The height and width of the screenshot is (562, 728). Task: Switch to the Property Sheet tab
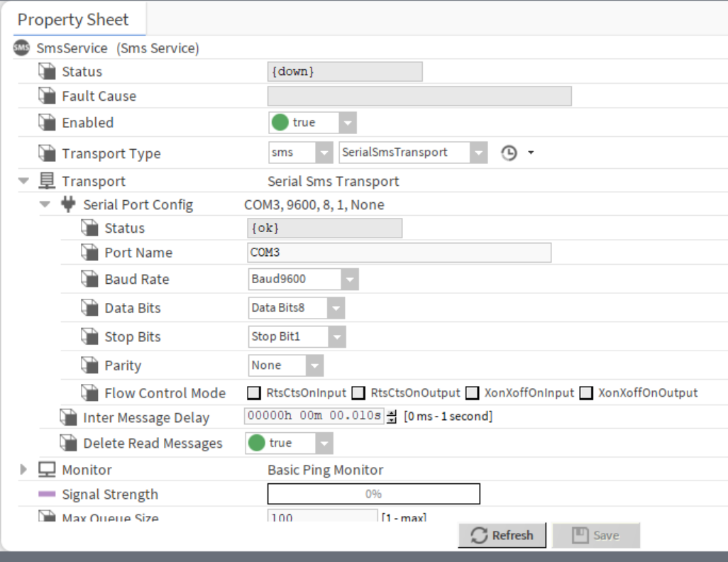(x=73, y=19)
